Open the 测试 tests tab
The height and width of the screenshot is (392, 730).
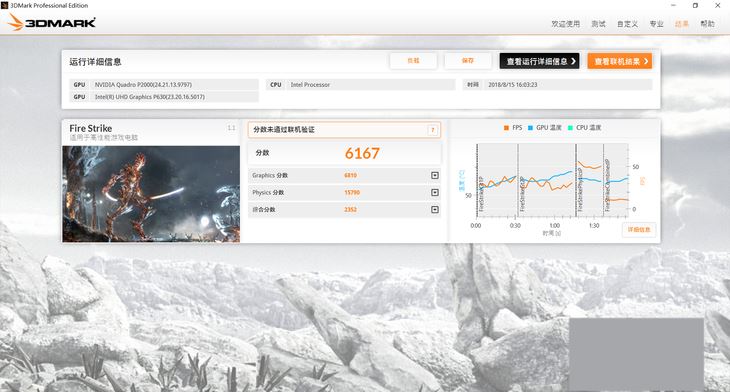[x=598, y=24]
